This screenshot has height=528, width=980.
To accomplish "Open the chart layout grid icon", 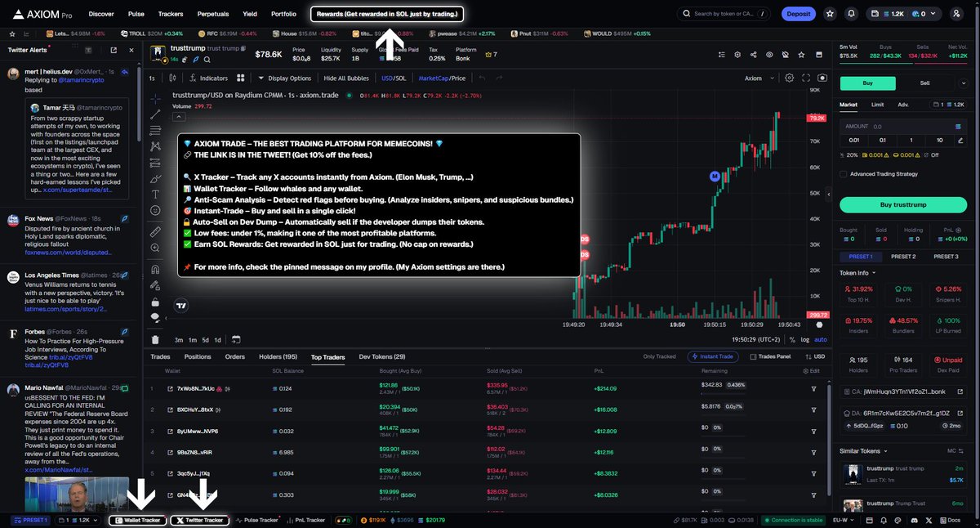I will (x=241, y=78).
